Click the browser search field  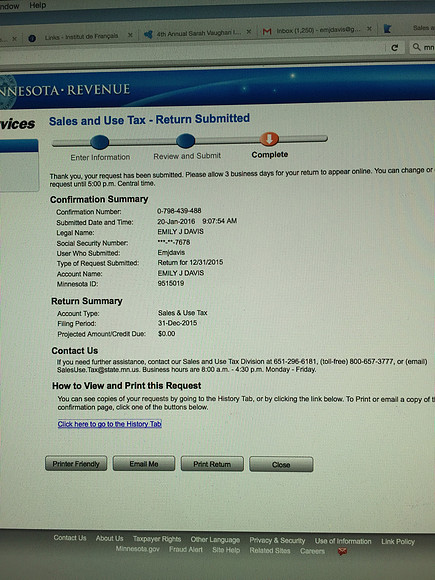click(x=422, y=47)
